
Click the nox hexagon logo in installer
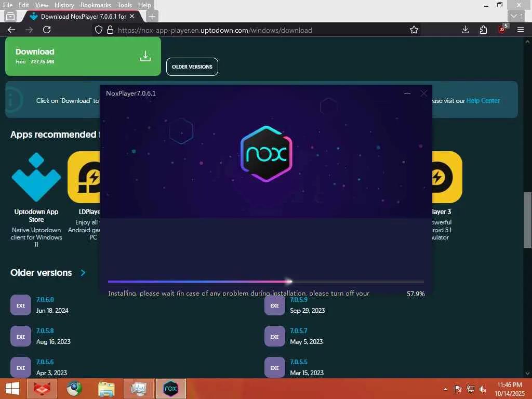(267, 154)
